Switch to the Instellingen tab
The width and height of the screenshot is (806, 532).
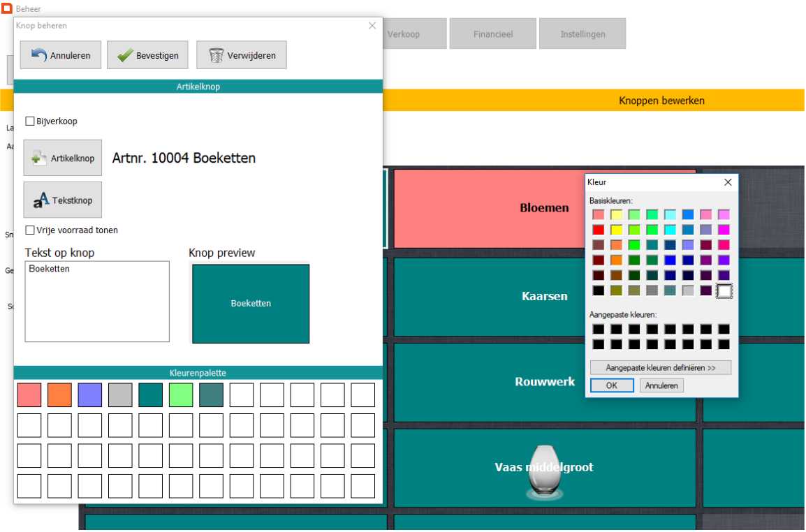[x=582, y=34]
